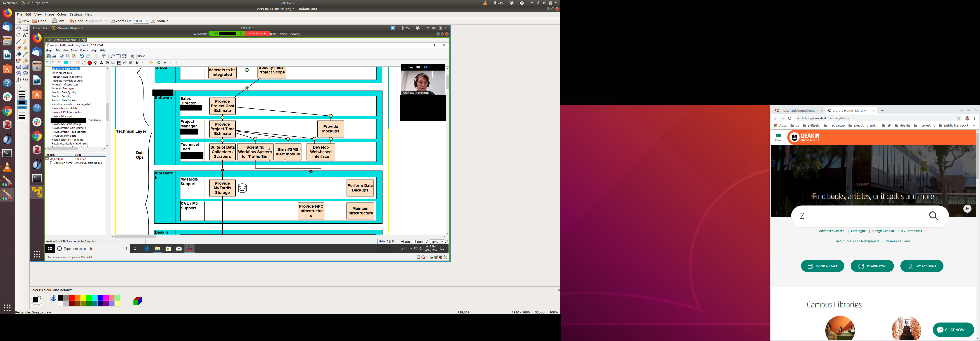Image resolution: width=980 pixels, height=341 pixels.
Task: Open the zoom level 100% dropdown
Action: (147, 21)
